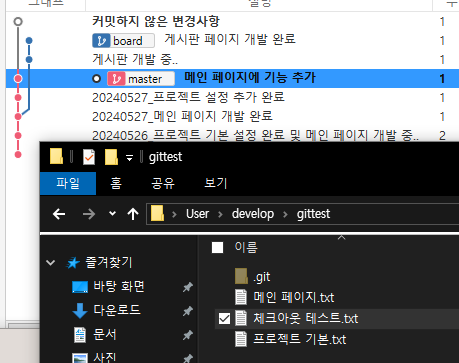Open recent locations dropdown
Screen dimensions: 459x363
click(112, 213)
